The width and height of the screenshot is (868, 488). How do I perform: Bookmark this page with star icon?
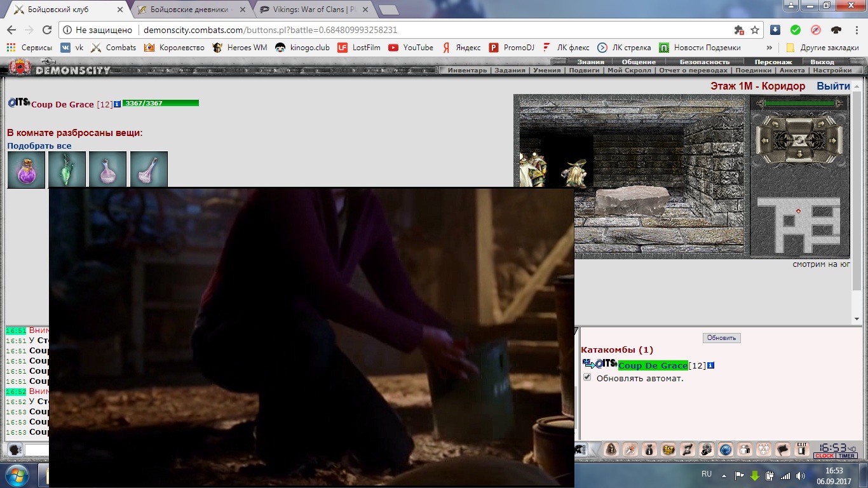coord(755,30)
